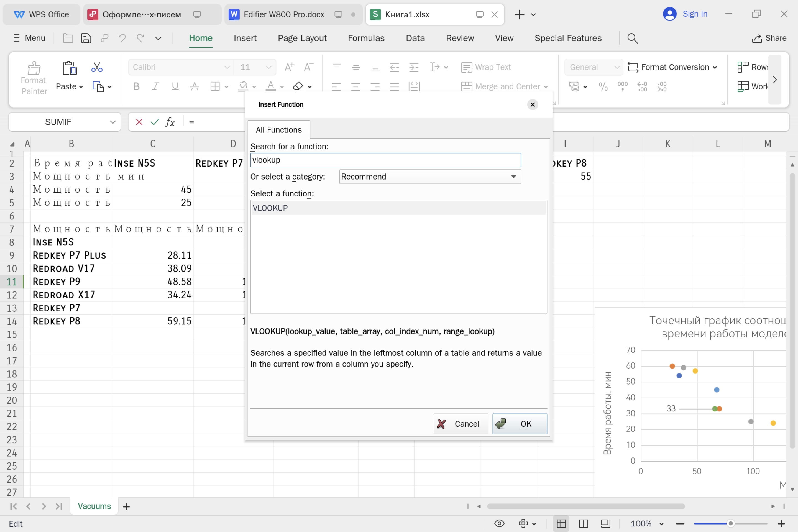Open the Page Layout ribbon tab
The image size is (798, 532).
pos(302,38)
